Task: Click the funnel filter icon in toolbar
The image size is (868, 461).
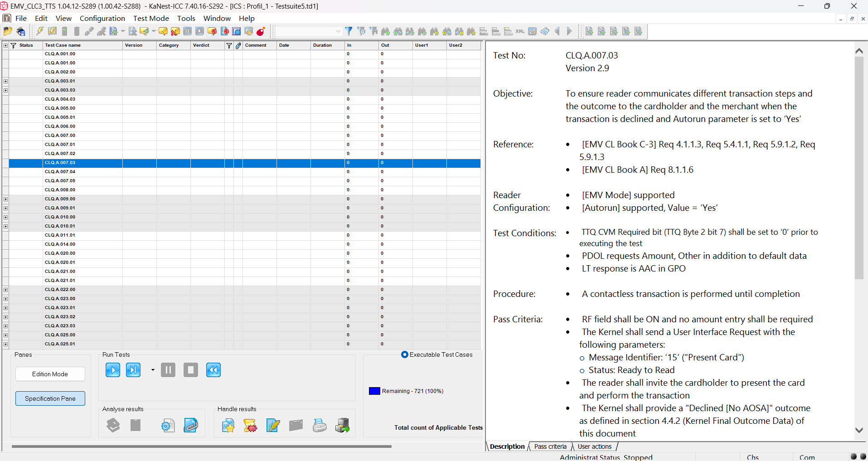Action: tap(349, 31)
